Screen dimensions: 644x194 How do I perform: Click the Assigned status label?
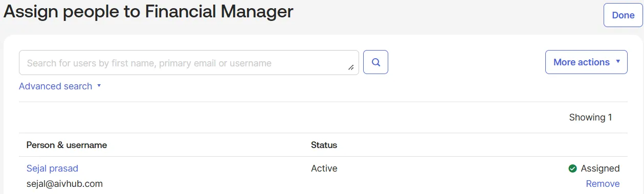(x=600, y=168)
